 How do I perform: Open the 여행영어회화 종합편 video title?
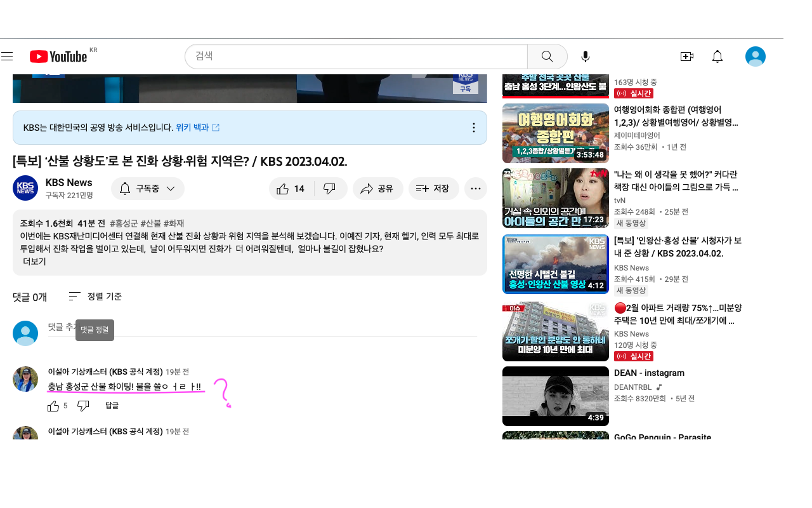click(676, 116)
